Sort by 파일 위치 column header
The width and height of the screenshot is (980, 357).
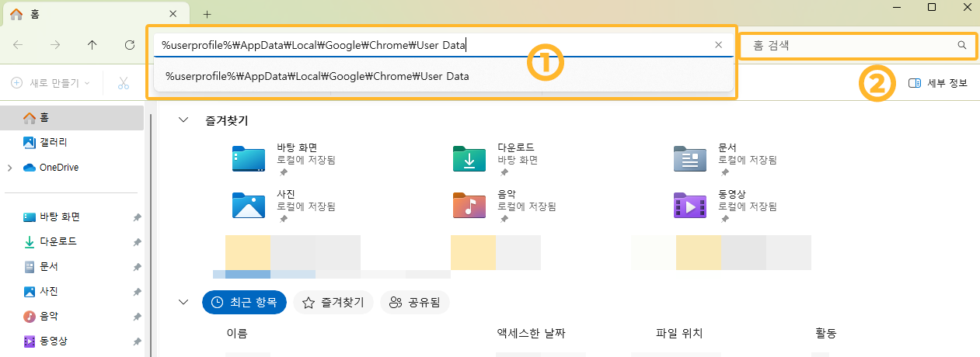click(x=679, y=334)
